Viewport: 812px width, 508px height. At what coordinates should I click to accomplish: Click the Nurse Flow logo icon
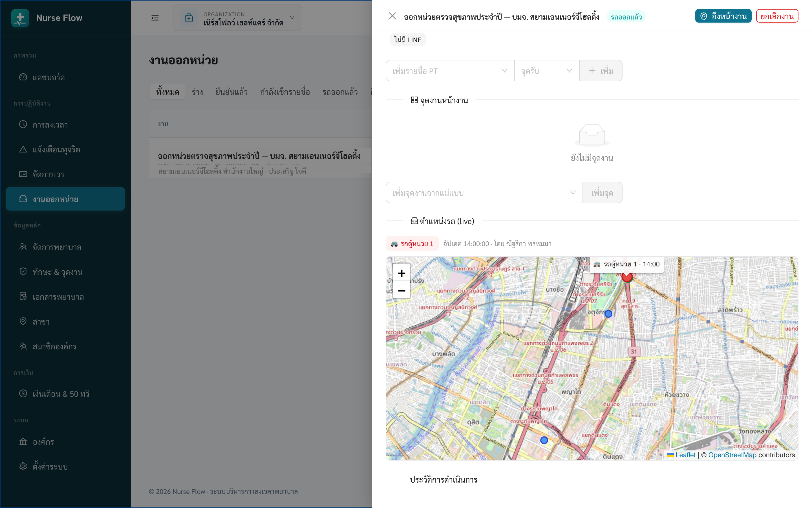click(20, 18)
